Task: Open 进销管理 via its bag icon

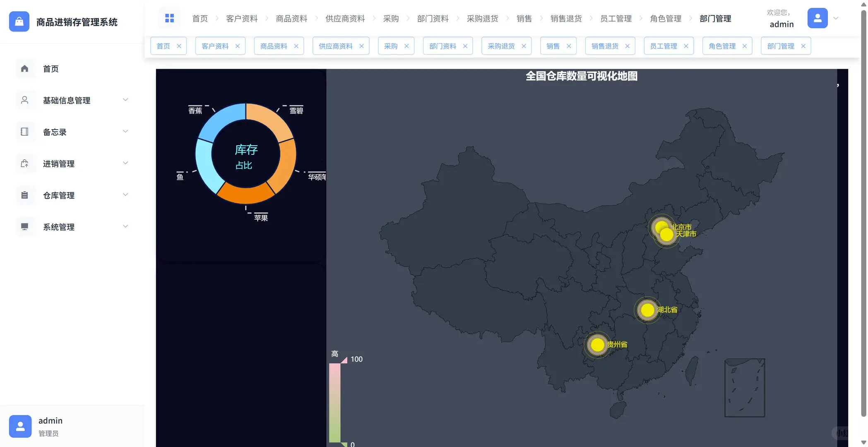Action: tap(25, 163)
